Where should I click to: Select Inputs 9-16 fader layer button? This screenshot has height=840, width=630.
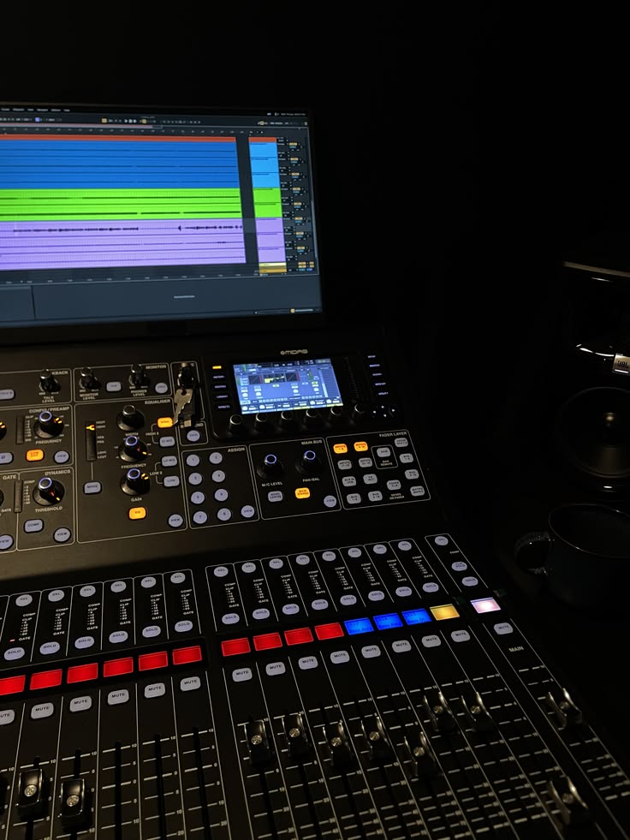click(x=360, y=446)
